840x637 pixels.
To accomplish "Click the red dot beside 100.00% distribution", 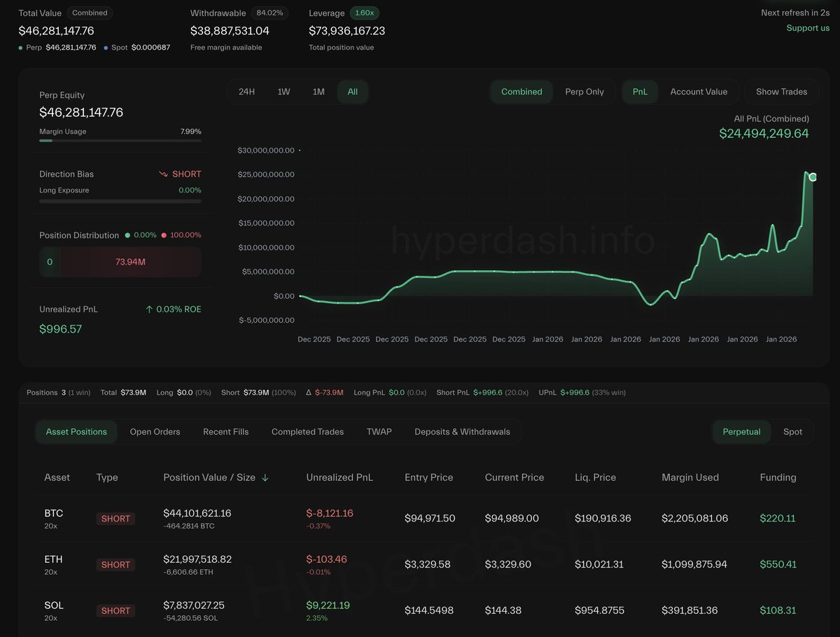I will (x=164, y=235).
